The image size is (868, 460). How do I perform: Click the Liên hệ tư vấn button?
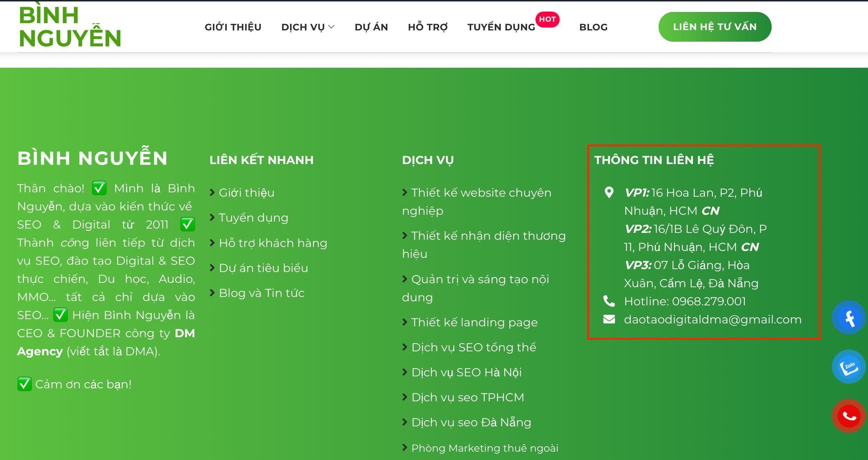click(715, 27)
